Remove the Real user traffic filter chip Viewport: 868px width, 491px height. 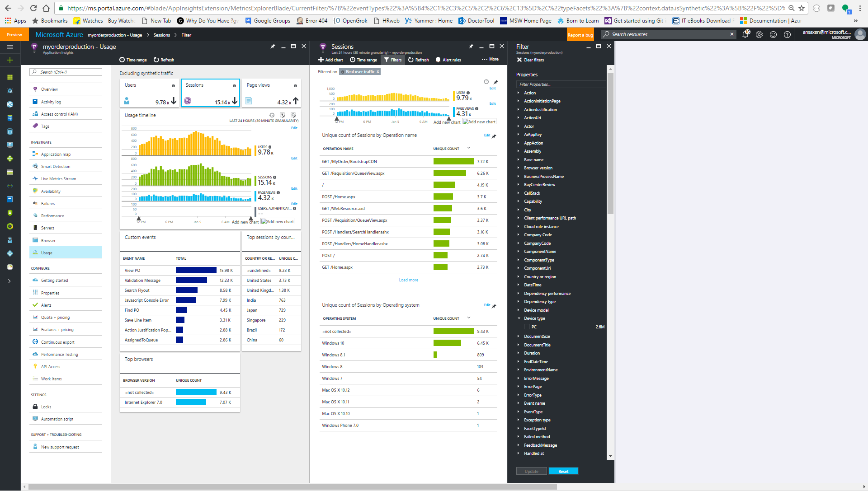pos(378,72)
